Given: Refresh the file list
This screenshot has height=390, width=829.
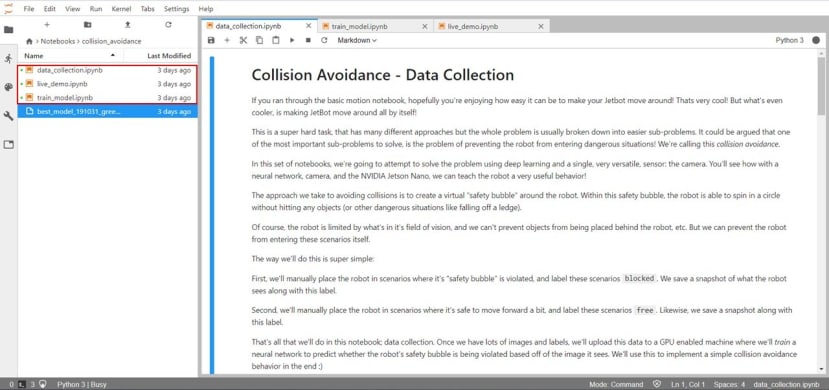Looking at the screenshot, I should tap(168, 25).
